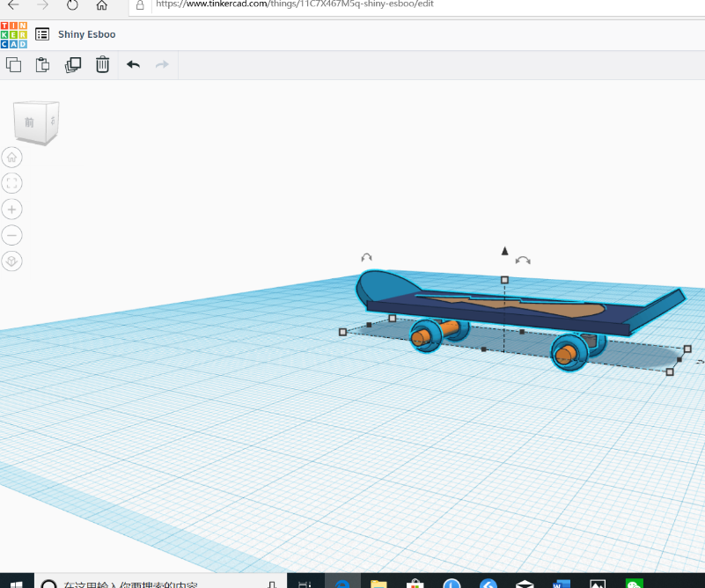The height and width of the screenshot is (588, 705).
Task: Click the left rotation arrow handle
Action: point(366,258)
